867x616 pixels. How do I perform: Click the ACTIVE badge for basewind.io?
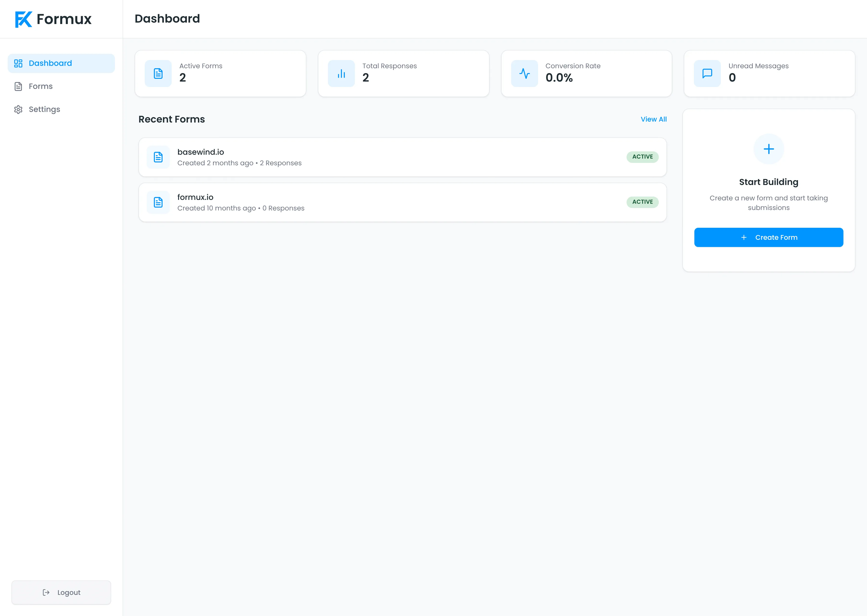[642, 157]
